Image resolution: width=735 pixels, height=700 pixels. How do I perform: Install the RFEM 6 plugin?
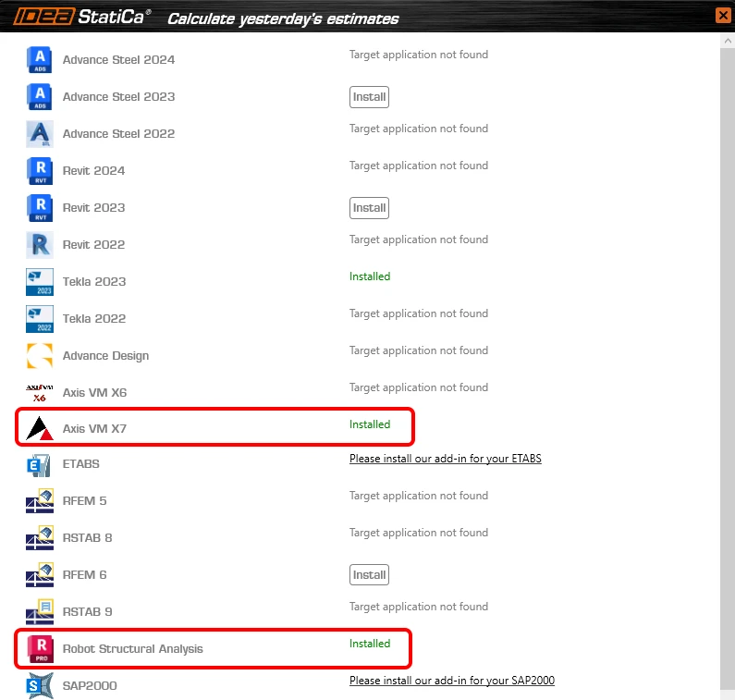(369, 575)
